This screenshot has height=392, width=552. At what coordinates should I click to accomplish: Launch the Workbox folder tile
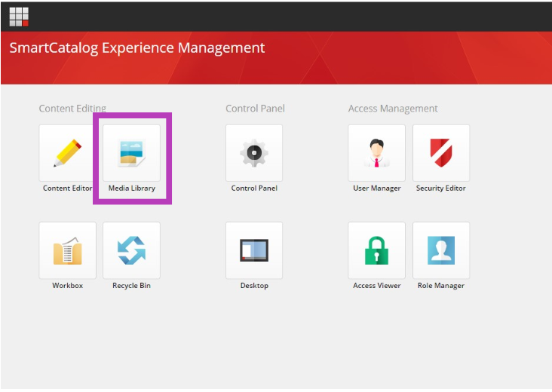[x=67, y=250]
